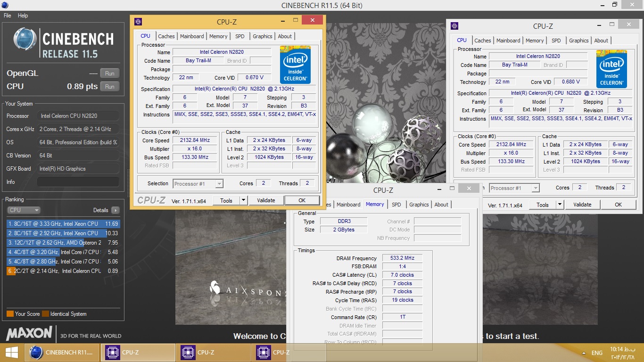Select the third CPU-Z taskbar item

pyautogui.click(x=289, y=352)
